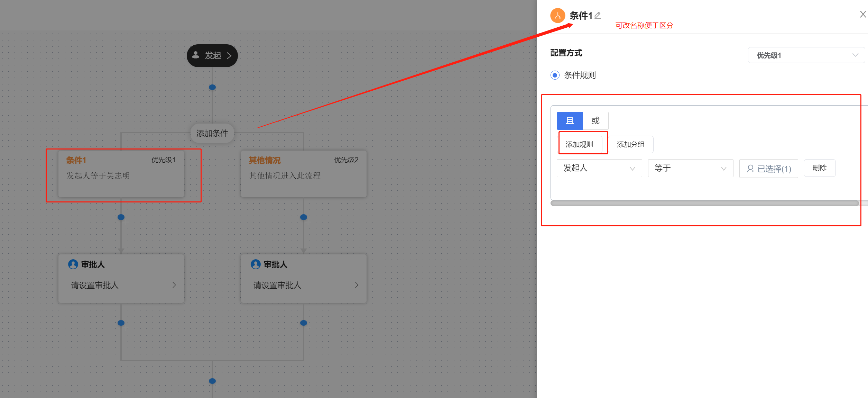Click add-node dot below 发起 node
This screenshot has height=398, width=868.
(x=212, y=87)
